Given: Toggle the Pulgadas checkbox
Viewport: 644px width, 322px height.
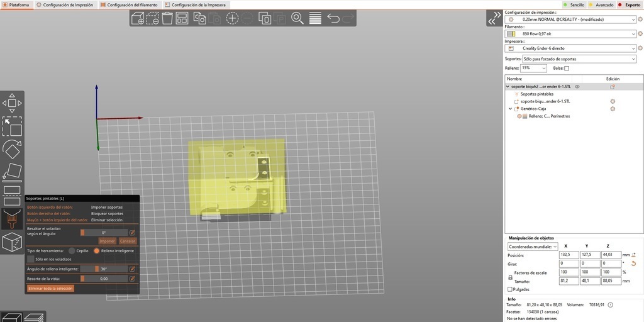Looking at the screenshot, I should point(510,289).
